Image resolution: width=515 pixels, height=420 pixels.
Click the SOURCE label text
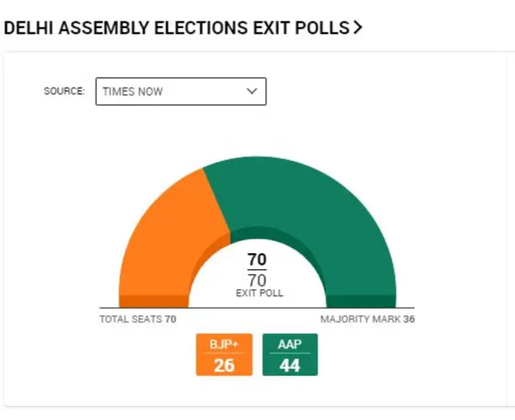tap(64, 91)
